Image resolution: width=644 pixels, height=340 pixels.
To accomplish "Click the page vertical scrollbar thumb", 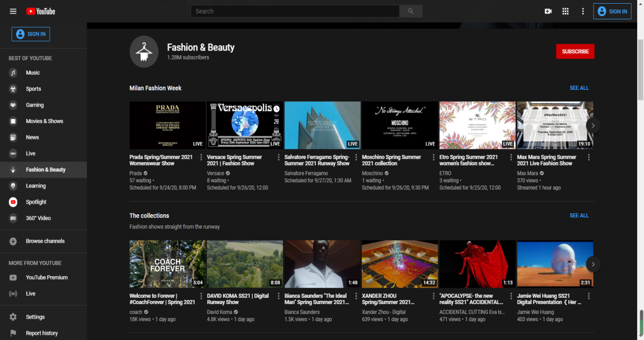I will (640, 69).
